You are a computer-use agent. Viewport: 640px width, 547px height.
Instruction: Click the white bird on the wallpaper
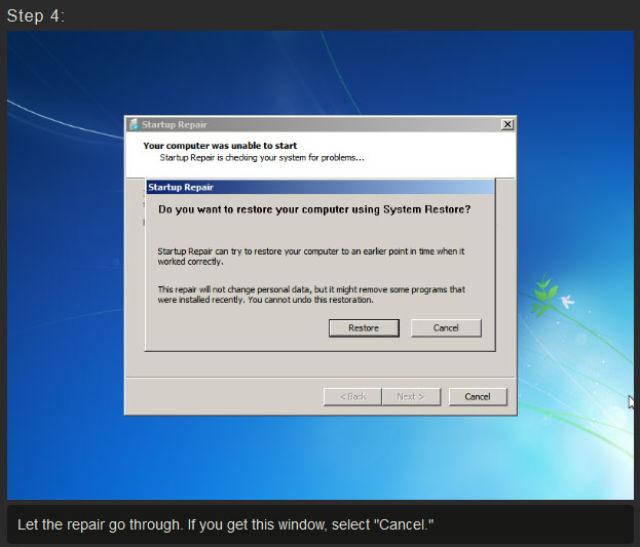pos(567,299)
